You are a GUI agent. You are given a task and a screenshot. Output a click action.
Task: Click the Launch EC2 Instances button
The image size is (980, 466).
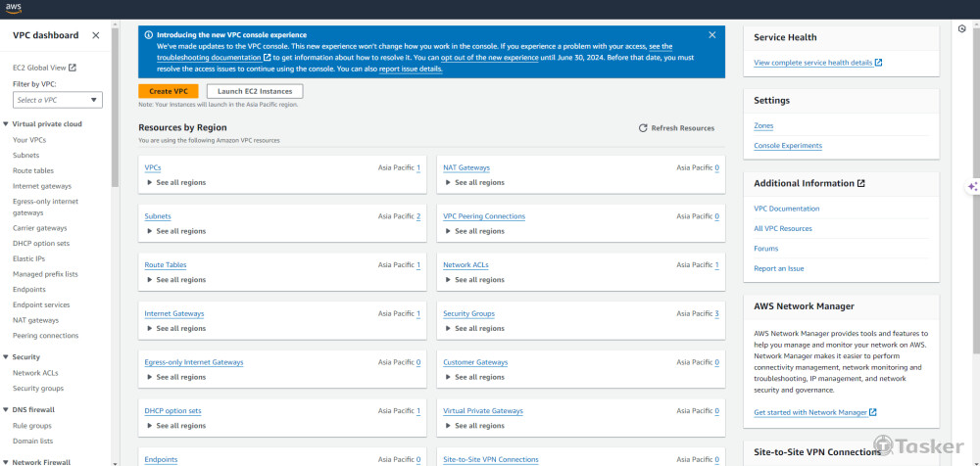tap(255, 91)
